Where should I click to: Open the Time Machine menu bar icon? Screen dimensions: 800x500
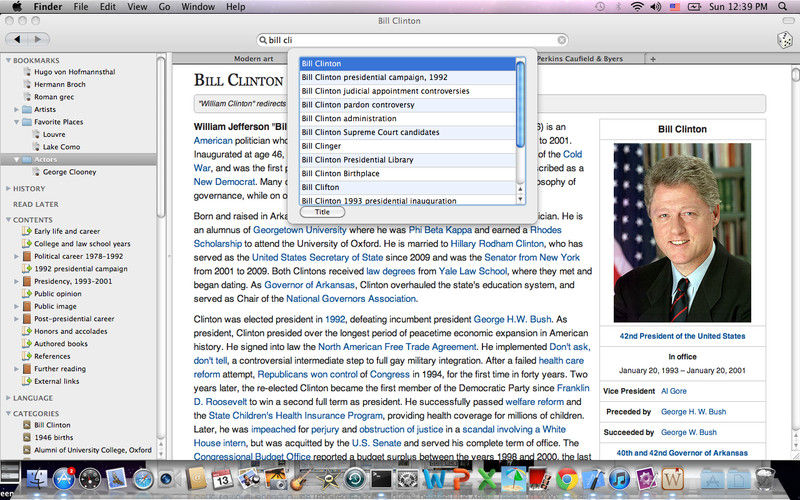[x=601, y=7]
